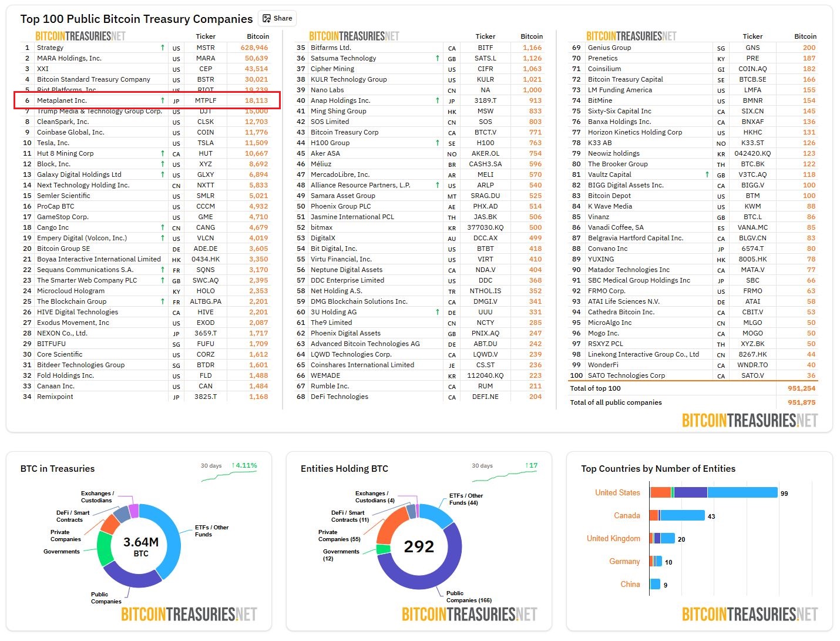
Task: Select the 'ETFs / Other Funds (44)' label
Action: (x=466, y=499)
